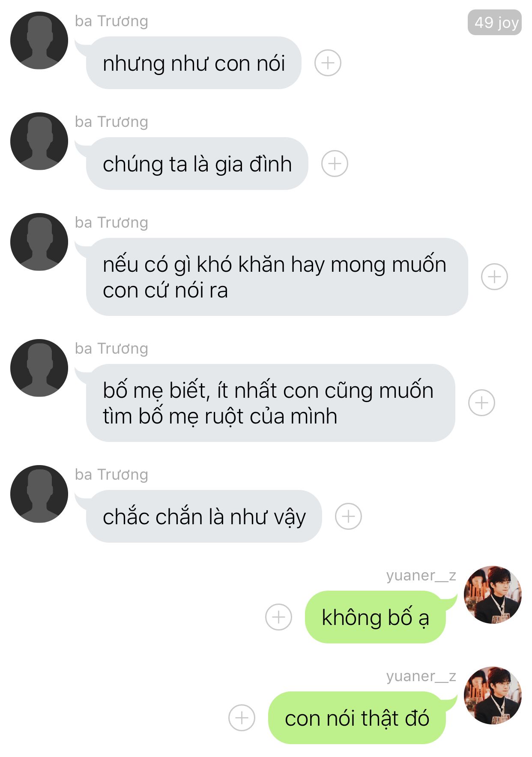Image resolution: width=532 pixels, height=757 pixels.
Task: Tap plus icon beside "nhưng như con nói"
Action: 328,63
